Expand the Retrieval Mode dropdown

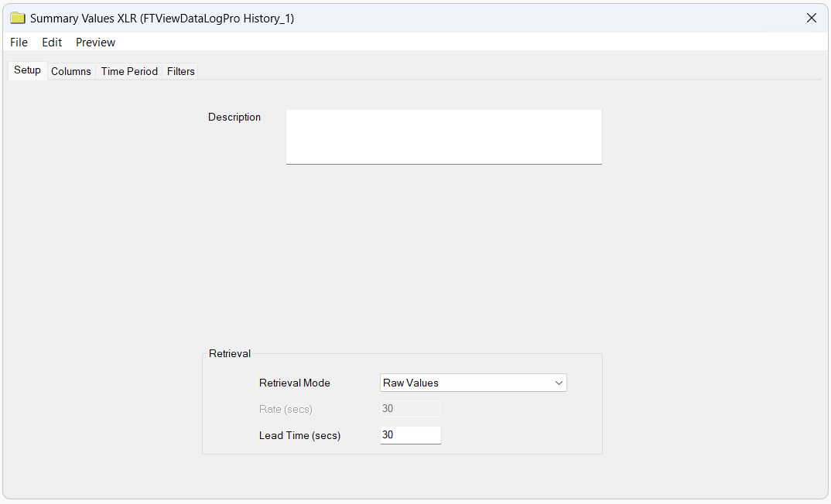click(474, 383)
